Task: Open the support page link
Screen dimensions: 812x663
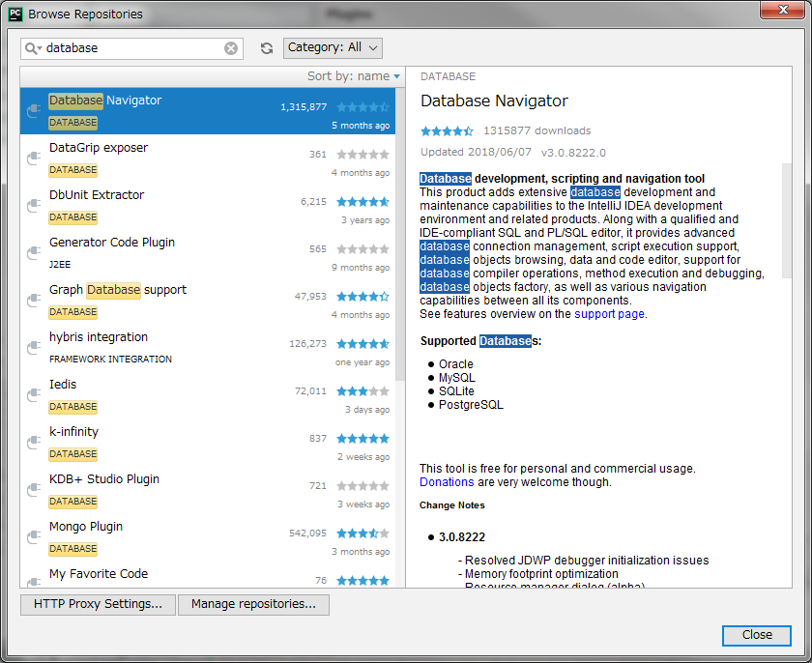Action: [609, 314]
